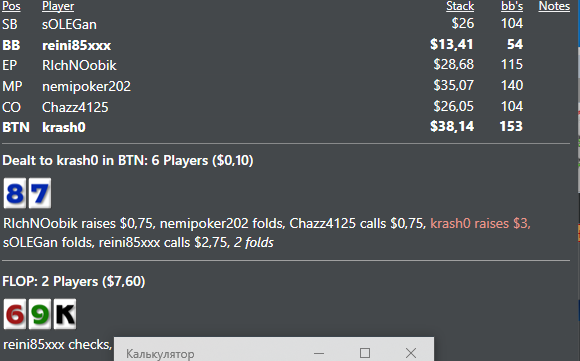Select player reini85xxx in the BB row

(76, 45)
